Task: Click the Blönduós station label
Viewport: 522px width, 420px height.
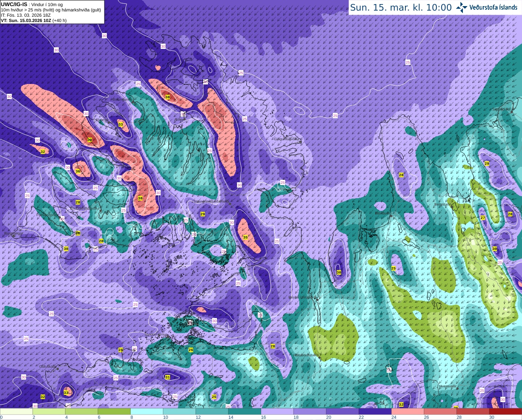Action: 383,213
